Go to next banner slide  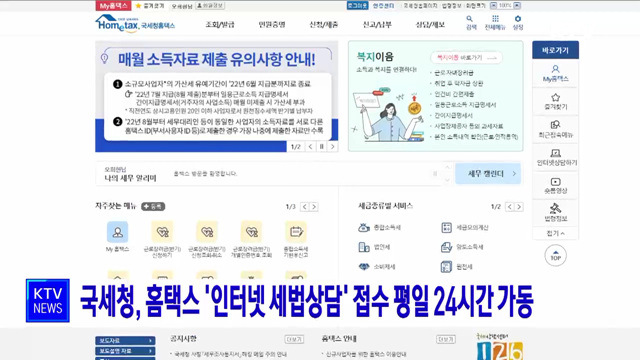tap(333, 147)
